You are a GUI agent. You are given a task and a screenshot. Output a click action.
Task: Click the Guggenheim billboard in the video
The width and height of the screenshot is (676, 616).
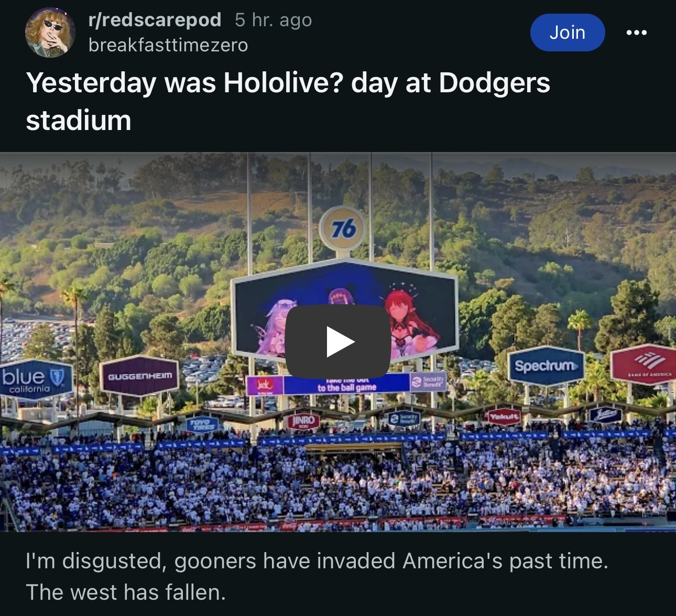click(x=139, y=376)
